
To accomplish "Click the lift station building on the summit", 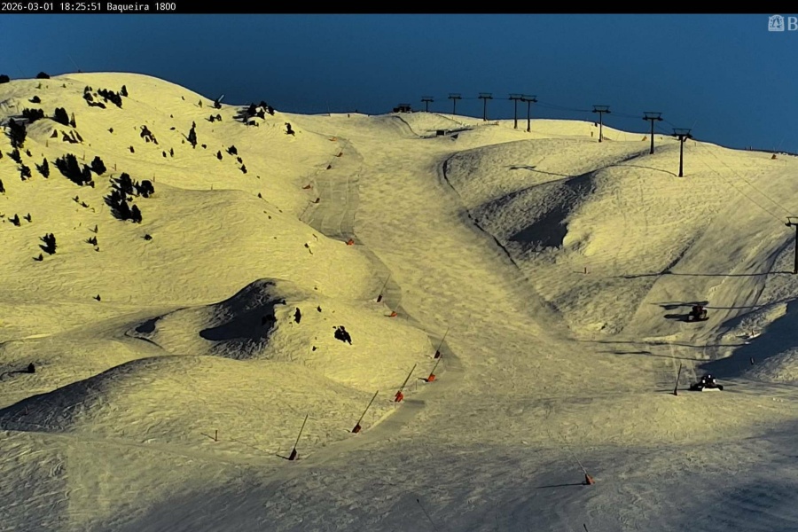I will click(x=403, y=108).
